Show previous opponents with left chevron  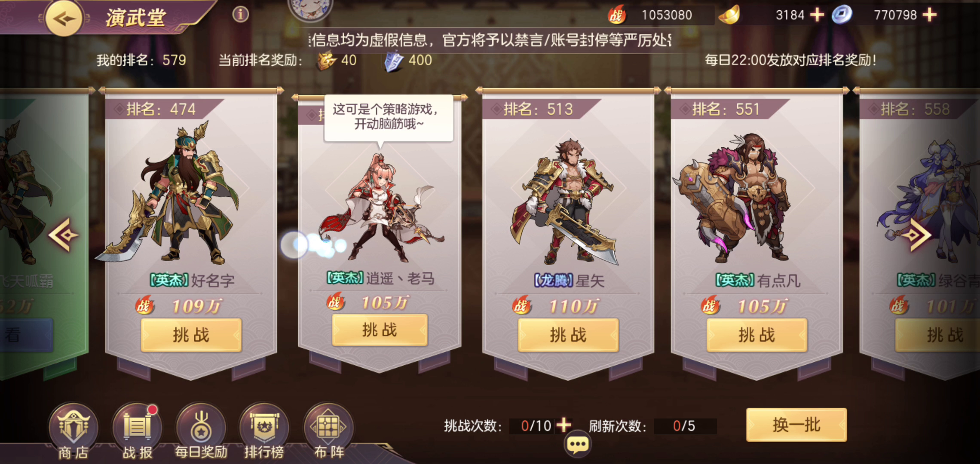click(63, 235)
